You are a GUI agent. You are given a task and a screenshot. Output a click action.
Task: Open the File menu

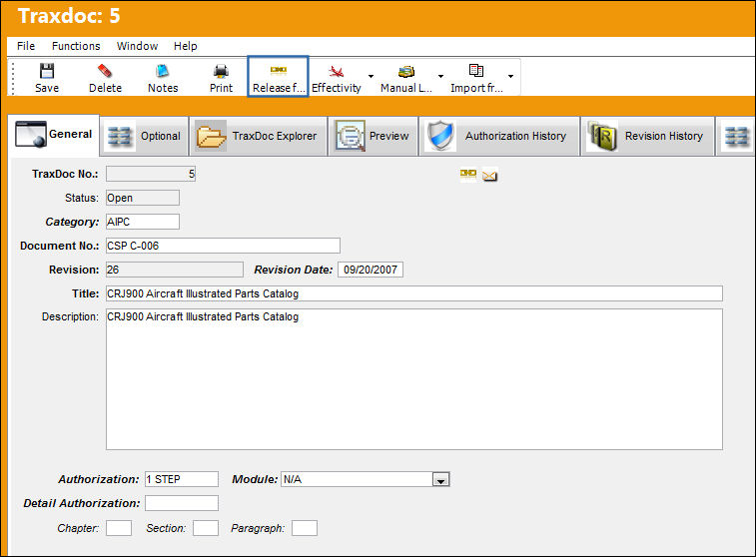click(x=26, y=46)
